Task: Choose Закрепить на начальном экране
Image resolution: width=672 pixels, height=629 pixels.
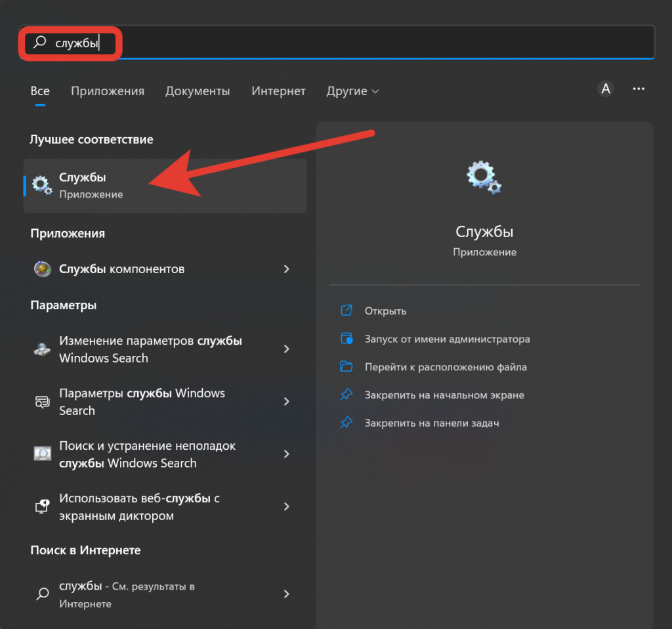Action: click(444, 395)
